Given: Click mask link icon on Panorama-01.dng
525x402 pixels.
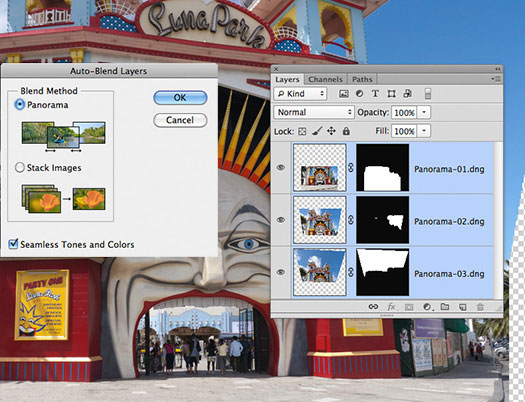Looking at the screenshot, I should pos(351,167).
